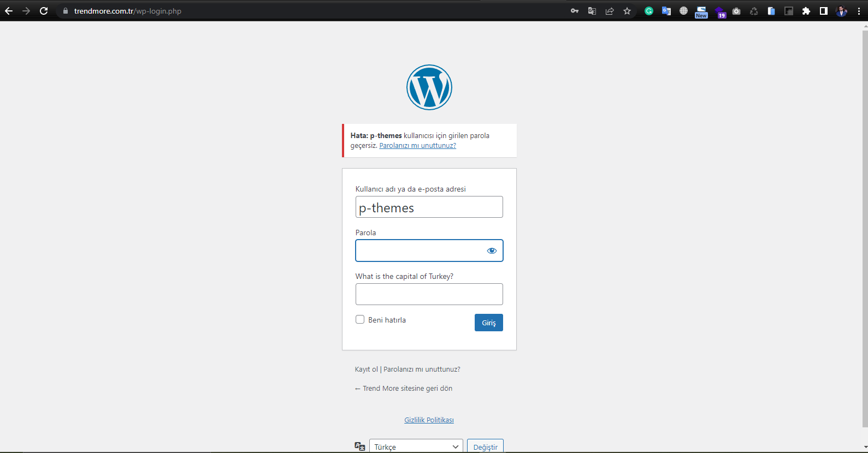Open Parolanızı mı unuttunuz link in error box
Screen dimensions: 868x453
coord(417,146)
